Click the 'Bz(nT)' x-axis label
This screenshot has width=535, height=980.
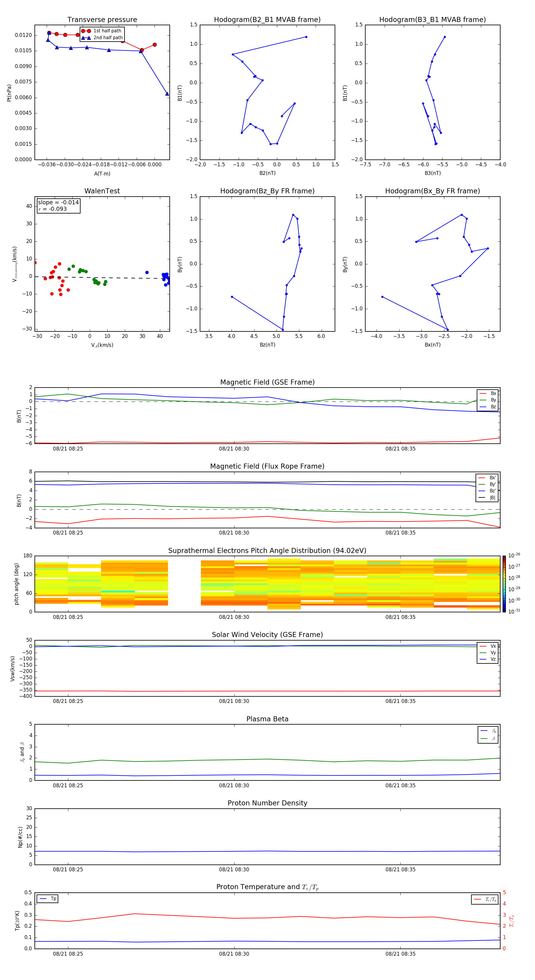pyautogui.click(x=267, y=345)
